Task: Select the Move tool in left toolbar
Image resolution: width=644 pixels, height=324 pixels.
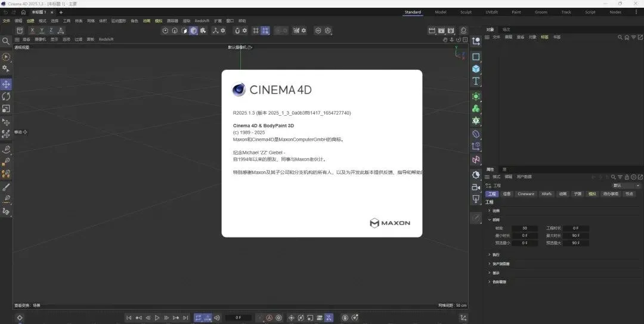Action: click(x=6, y=84)
